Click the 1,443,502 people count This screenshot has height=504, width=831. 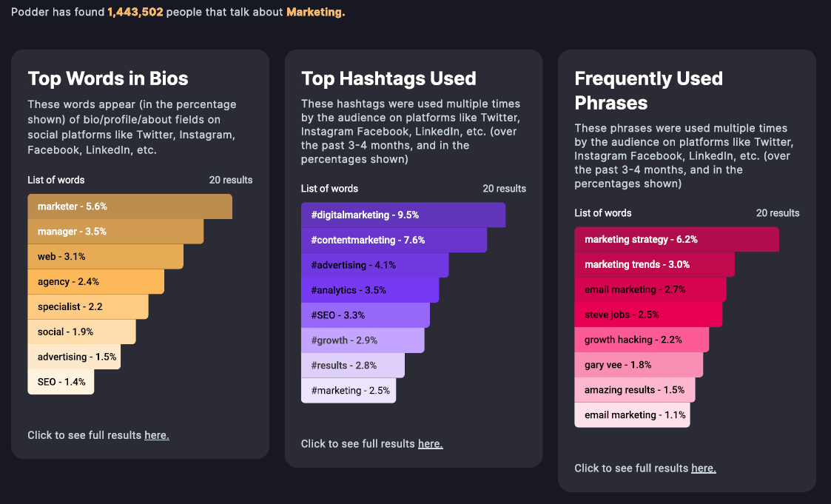(135, 12)
